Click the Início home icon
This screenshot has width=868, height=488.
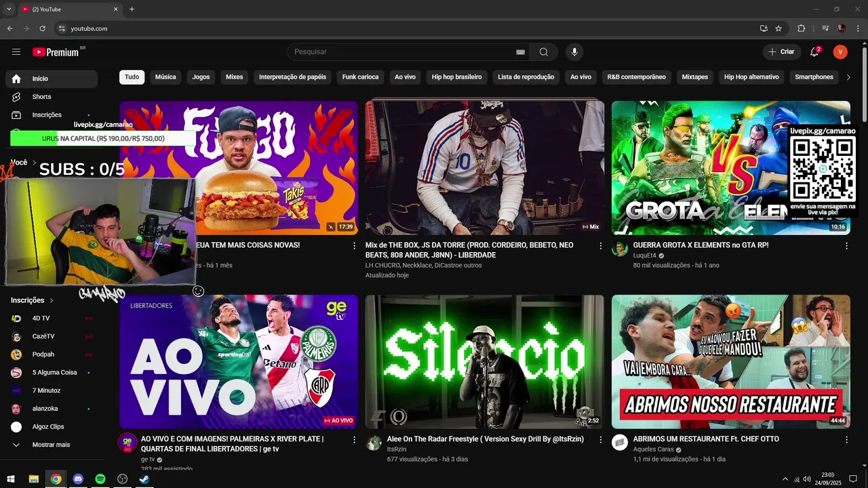coord(16,79)
